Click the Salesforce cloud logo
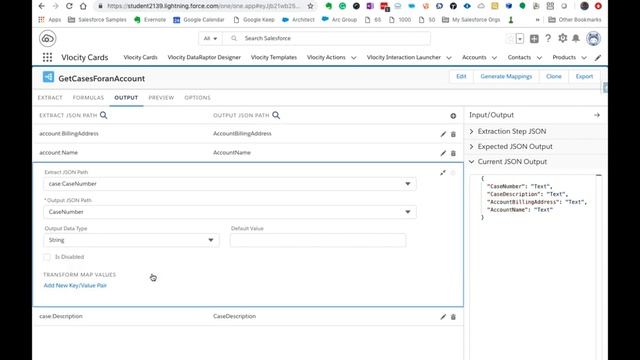The image size is (640, 360). [x=47, y=38]
